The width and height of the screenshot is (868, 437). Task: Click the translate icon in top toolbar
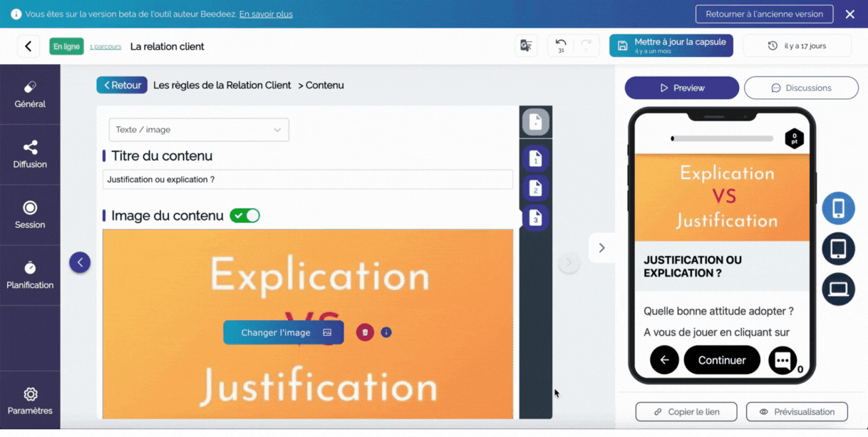pos(526,46)
